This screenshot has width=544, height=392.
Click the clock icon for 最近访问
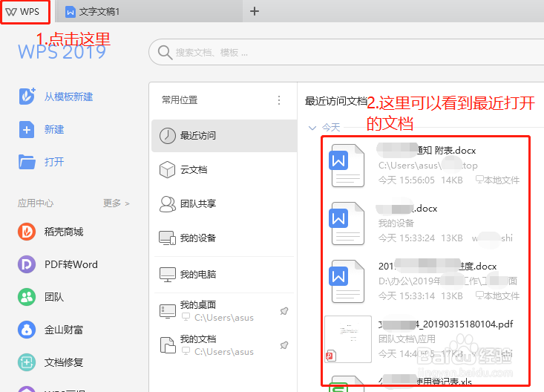click(167, 136)
